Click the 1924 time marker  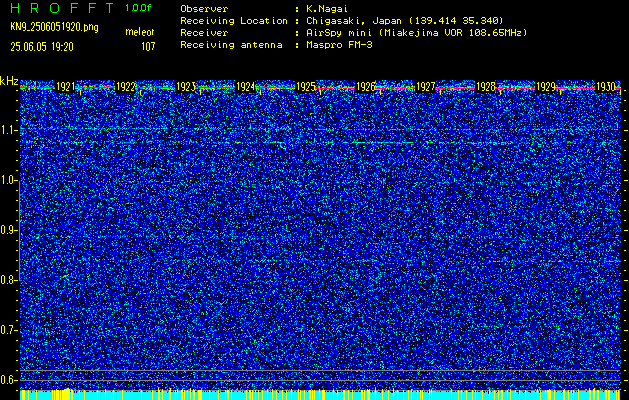point(246,87)
